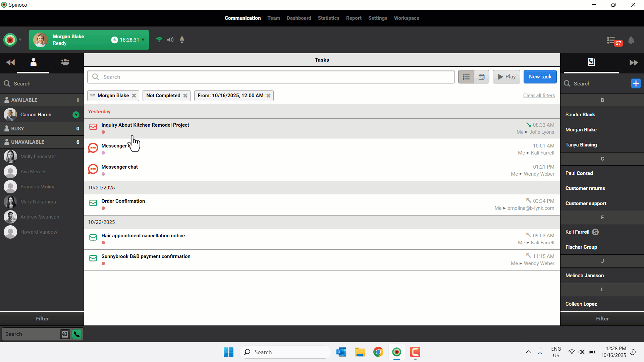The image size is (644, 362).
Task: Remove the Not Completed filter
Action: 185,96
